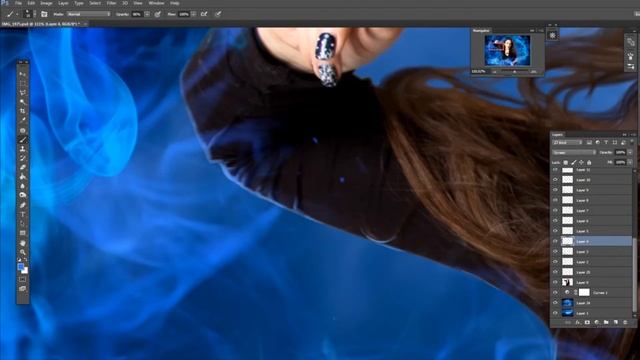Viewport: 640px width, 360px height.
Task: Hide Layer 9 with eye icon
Action: pyautogui.click(x=555, y=190)
